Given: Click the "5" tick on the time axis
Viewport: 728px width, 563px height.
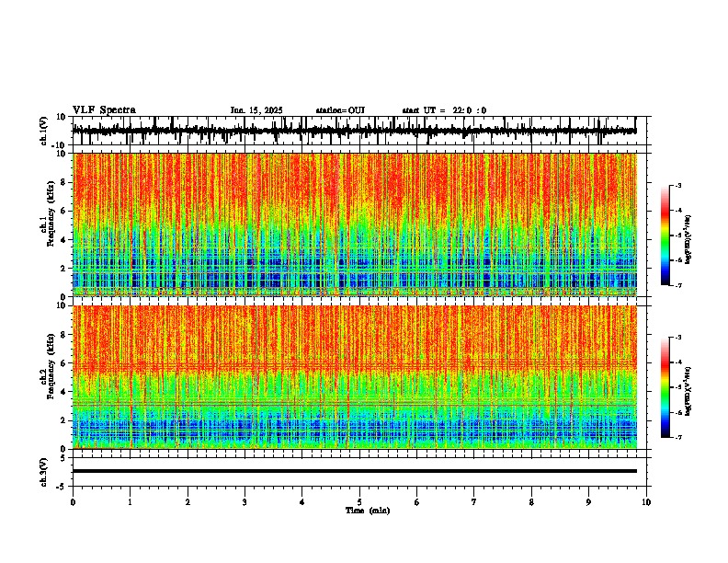Looking at the screenshot, I should click(359, 502).
